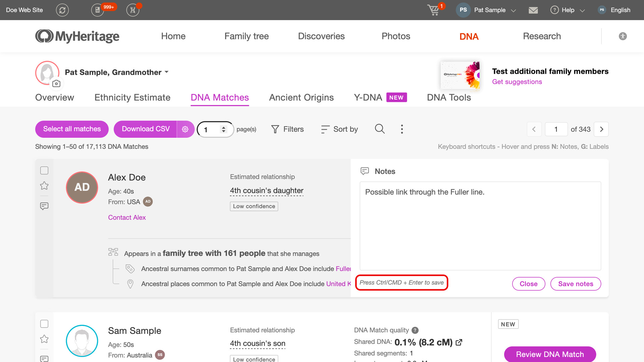This screenshot has height=362, width=644.
Task: Click Download CSV button
Action: pos(146,129)
